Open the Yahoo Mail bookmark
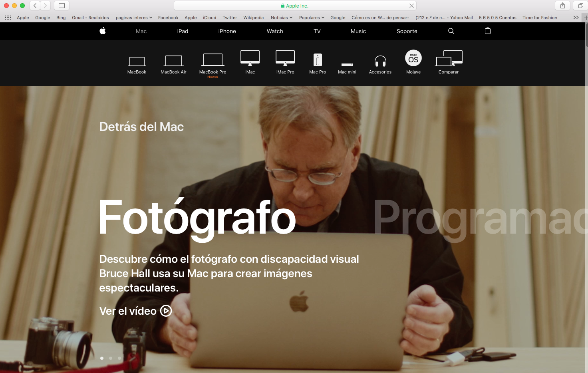Screen dimensions: 588x373 444,18
